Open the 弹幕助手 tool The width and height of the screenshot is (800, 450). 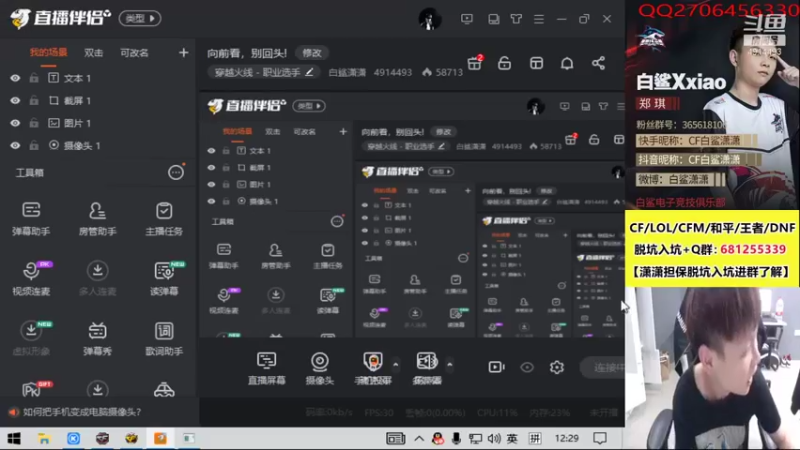click(x=31, y=219)
